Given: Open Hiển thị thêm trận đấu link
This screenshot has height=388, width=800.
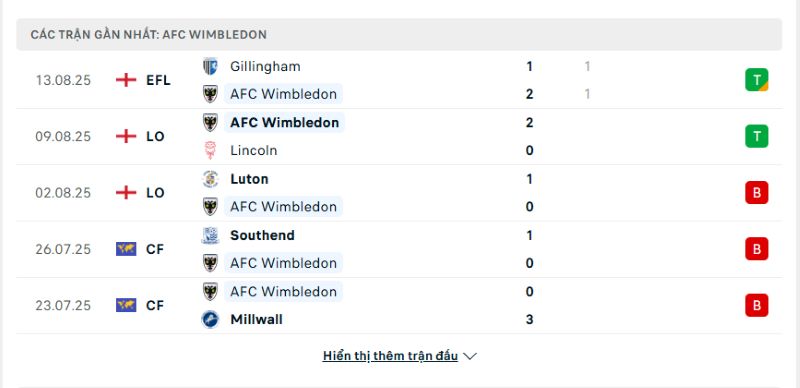Looking at the screenshot, I should 390,356.
